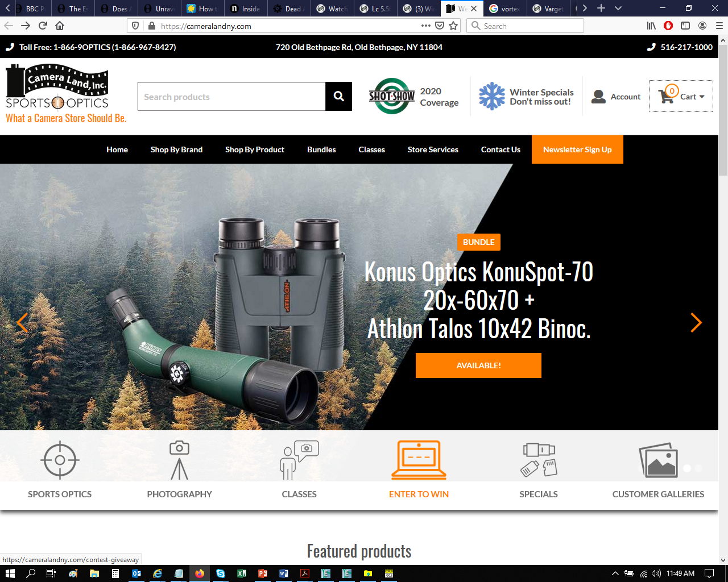Open Outlook from taskbar
The width and height of the screenshot is (728, 582).
click(136, 573)
